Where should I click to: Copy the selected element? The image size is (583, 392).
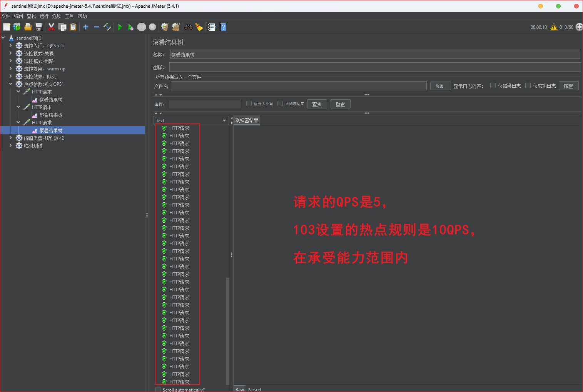pyautogui.click(x=62, y=27)
